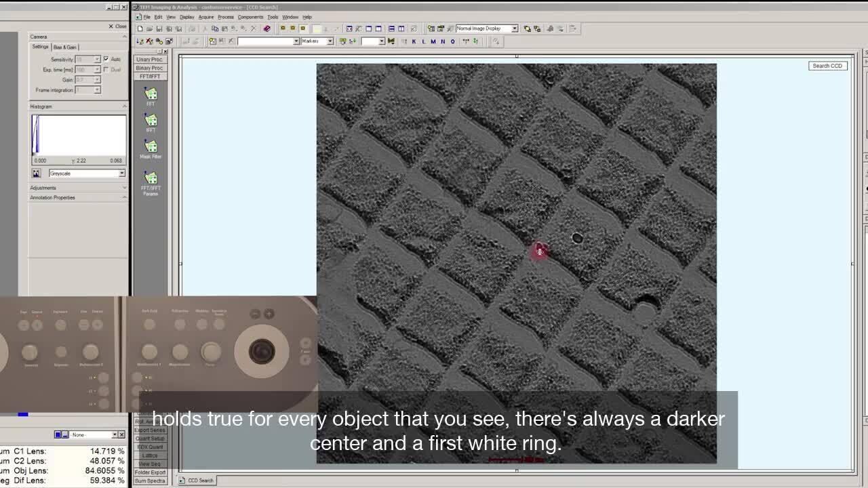868x488 pixels.
Task: Open the Normal Image Display dropdown
Action: coord(514,28)
